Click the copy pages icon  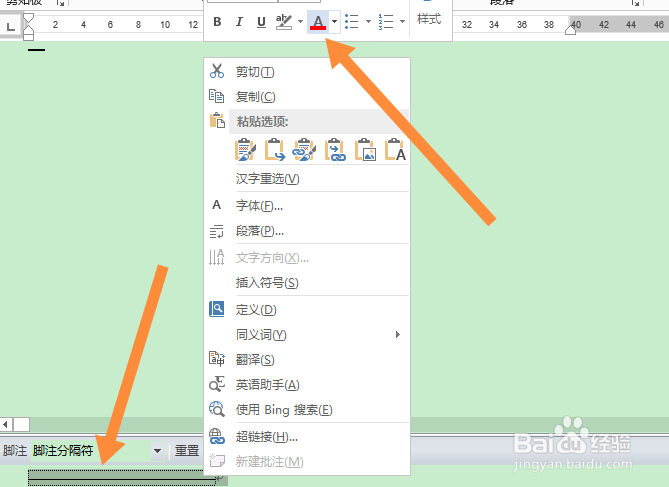[x=216, y=96]
